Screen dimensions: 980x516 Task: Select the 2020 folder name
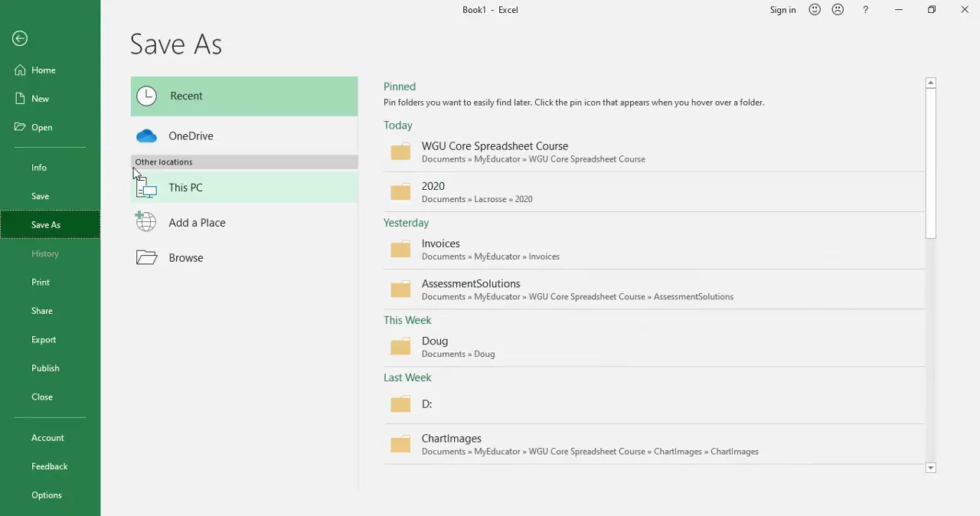pos(433,186)
